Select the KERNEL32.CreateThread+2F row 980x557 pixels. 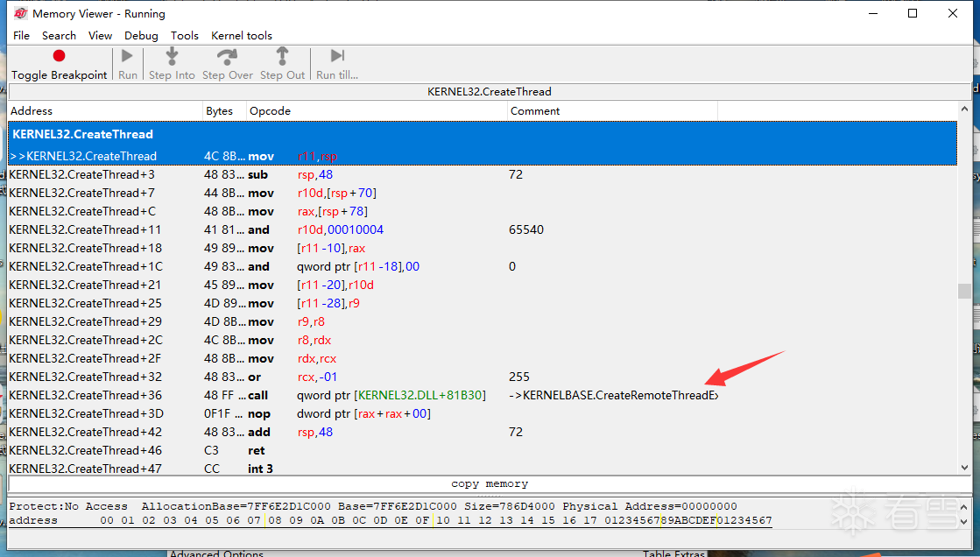(x=483, y=358)
